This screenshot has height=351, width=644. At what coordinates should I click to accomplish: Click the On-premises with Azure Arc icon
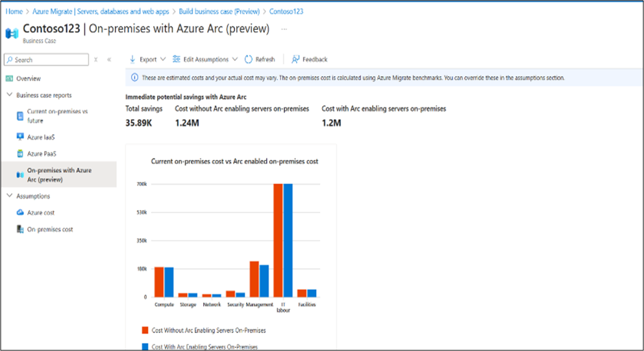(19, 175)
